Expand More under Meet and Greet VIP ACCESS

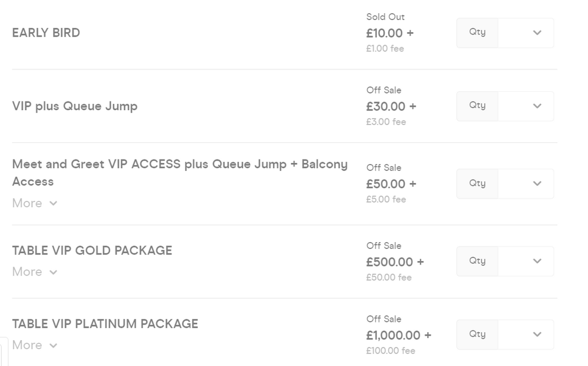point(34,203)
